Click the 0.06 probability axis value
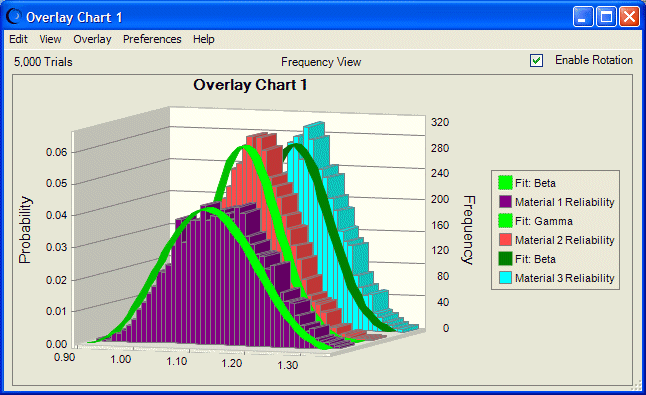This screenshot has height=395, width=646. click(x=56, y=152)
